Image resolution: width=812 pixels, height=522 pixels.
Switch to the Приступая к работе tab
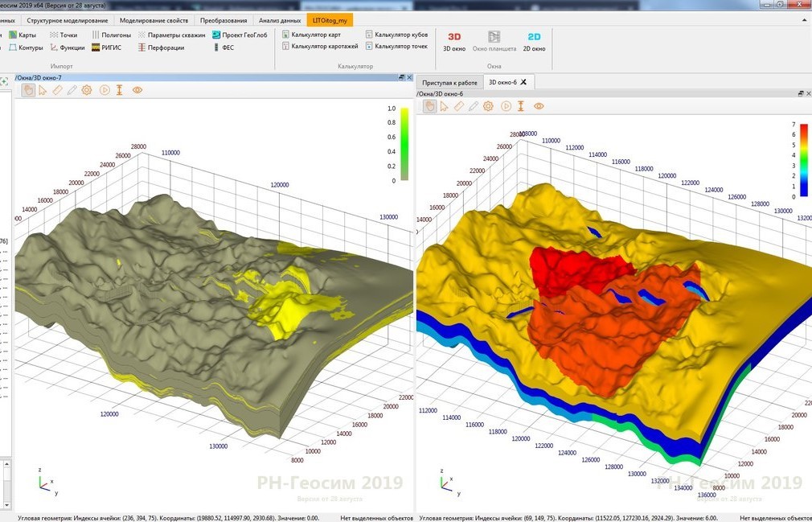[x=449, y=82]
